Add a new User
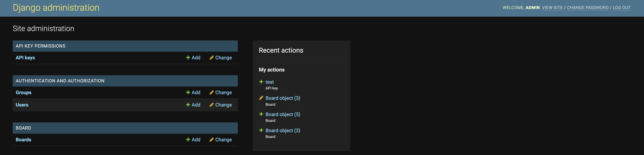Viewport: 644px width, 155px height. (196, 105)
